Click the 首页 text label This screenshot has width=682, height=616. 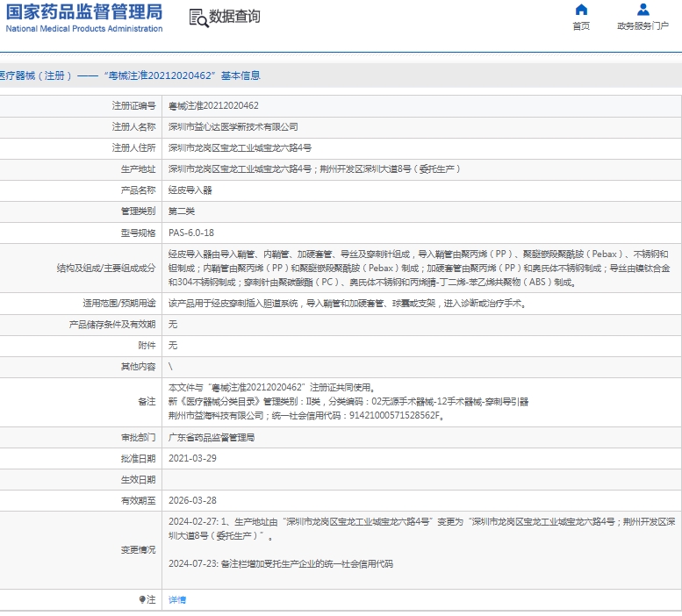tap(581, 26)
